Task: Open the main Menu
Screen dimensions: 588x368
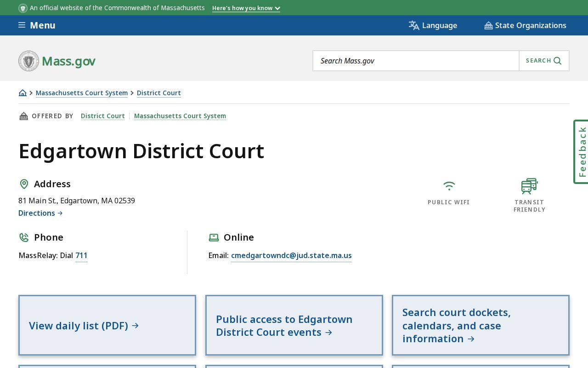Action: tap(37, 25)
